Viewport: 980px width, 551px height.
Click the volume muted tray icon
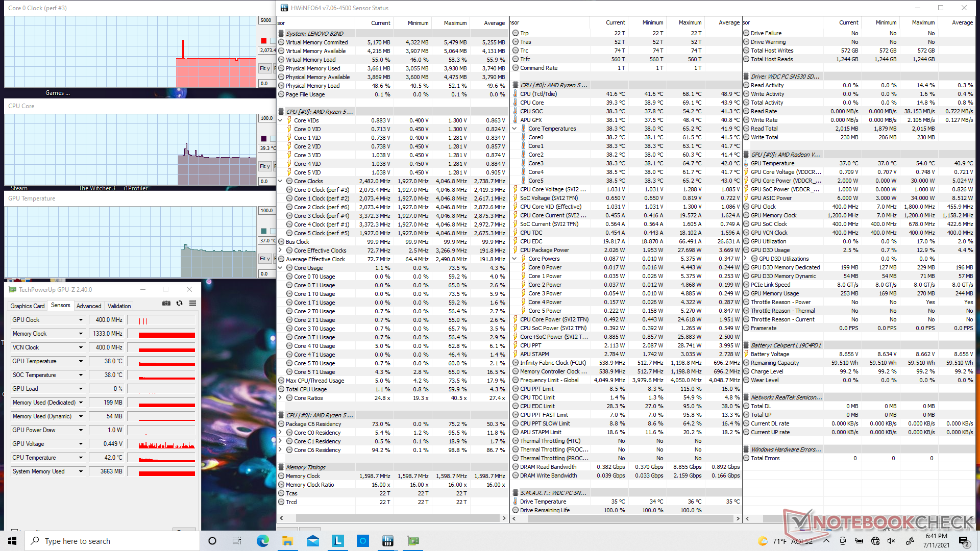pos(891,541)
